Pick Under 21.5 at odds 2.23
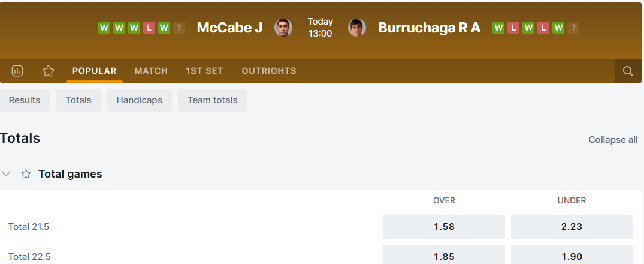644x264 pixels. (x=572, y=227)
